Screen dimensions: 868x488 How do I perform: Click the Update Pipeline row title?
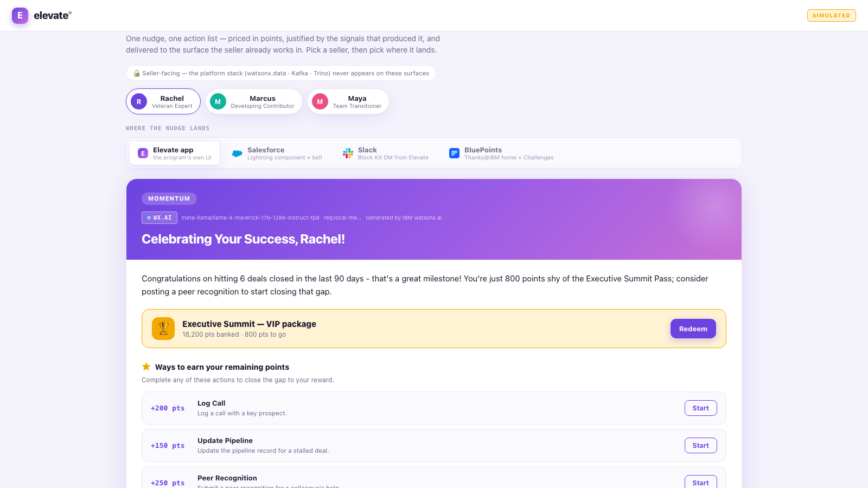[x=225, y=440]
